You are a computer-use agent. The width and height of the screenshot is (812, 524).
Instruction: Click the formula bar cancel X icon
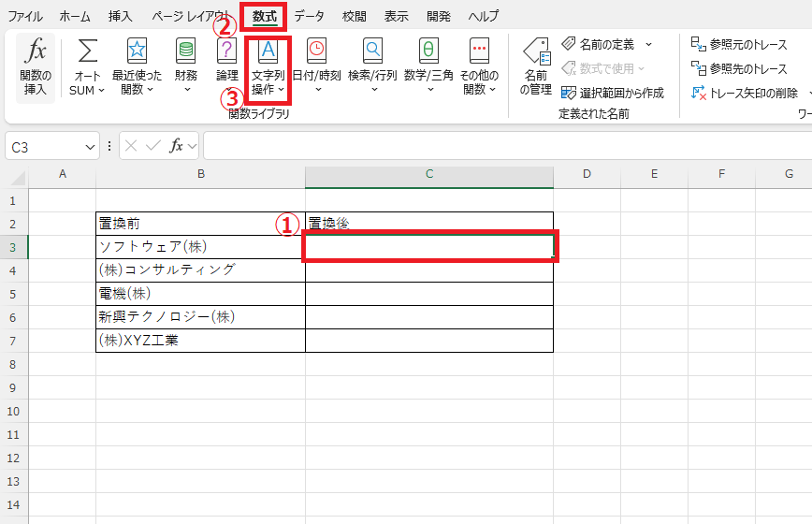(131, 147)
